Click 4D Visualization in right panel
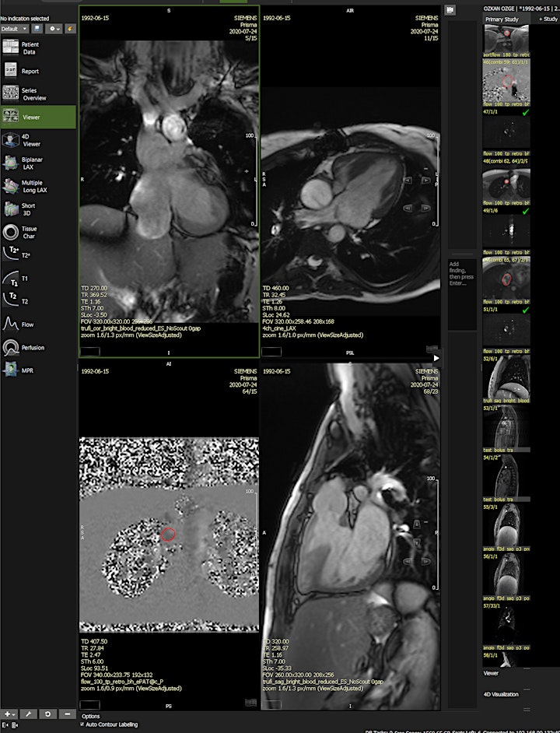Screen dimensions: 560x733 click(x=501, y=694)
